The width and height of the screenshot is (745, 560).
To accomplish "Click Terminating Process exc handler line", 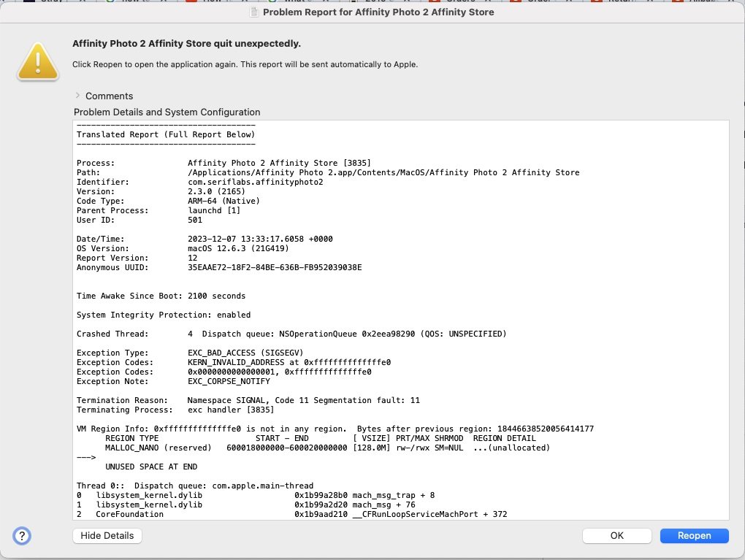I will tap(175, 410).
